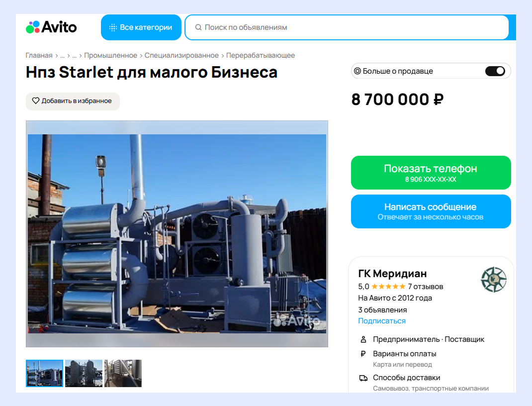Screen dimensions: 532x406
Task: Select the Самовывоз, транспортные компании text
Action: pos(431,389)
